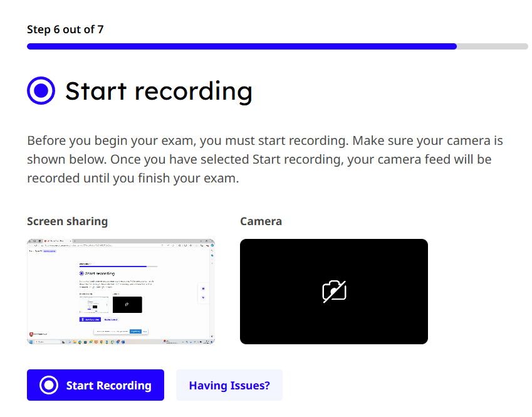Click mini black camera box in screen-share thumbnail

click(x=127, y=305)
